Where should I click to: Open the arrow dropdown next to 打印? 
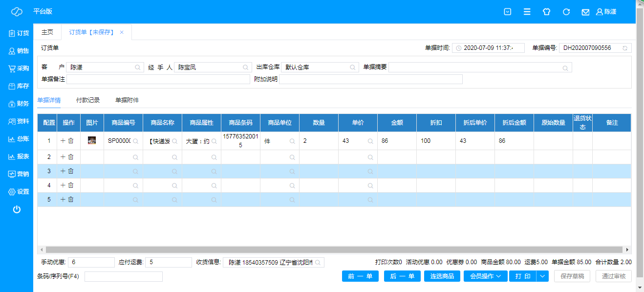point(543,276)
